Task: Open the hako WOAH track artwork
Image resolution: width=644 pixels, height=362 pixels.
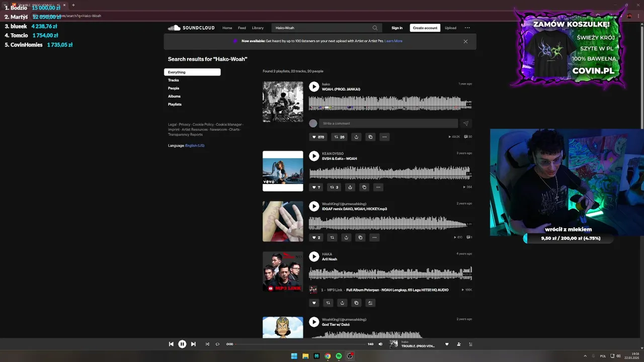Action: pos(283,102)
